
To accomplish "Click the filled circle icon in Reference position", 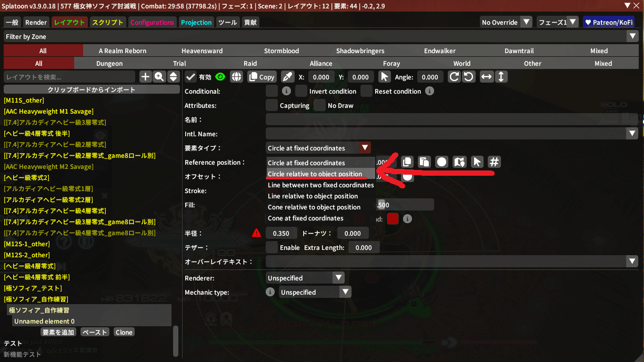I will (441, 162).
